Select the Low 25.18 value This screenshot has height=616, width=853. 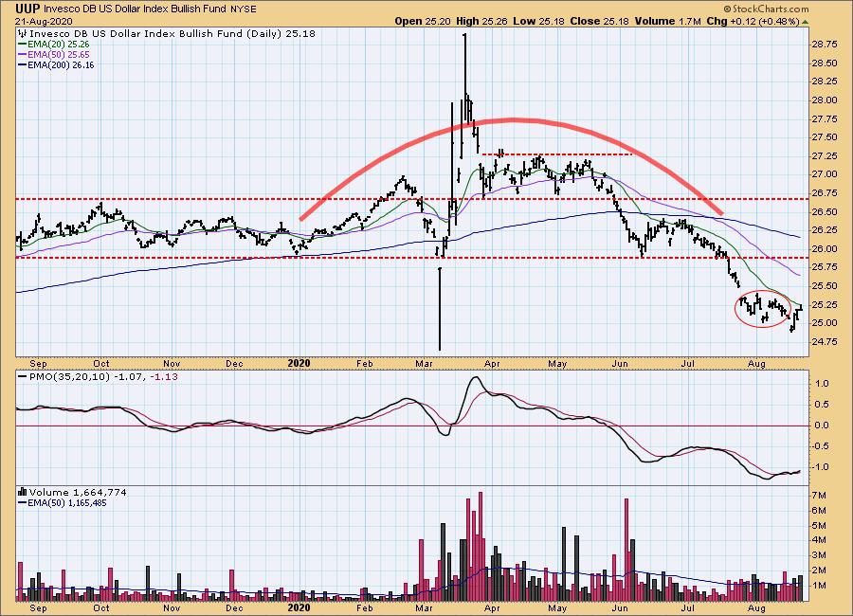point(539,21)
